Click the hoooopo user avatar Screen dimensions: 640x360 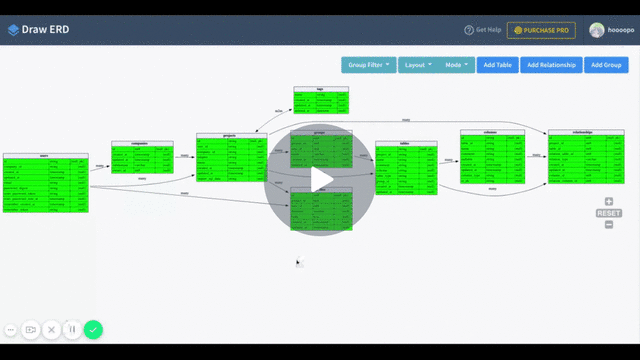click(x=597, y=30)
